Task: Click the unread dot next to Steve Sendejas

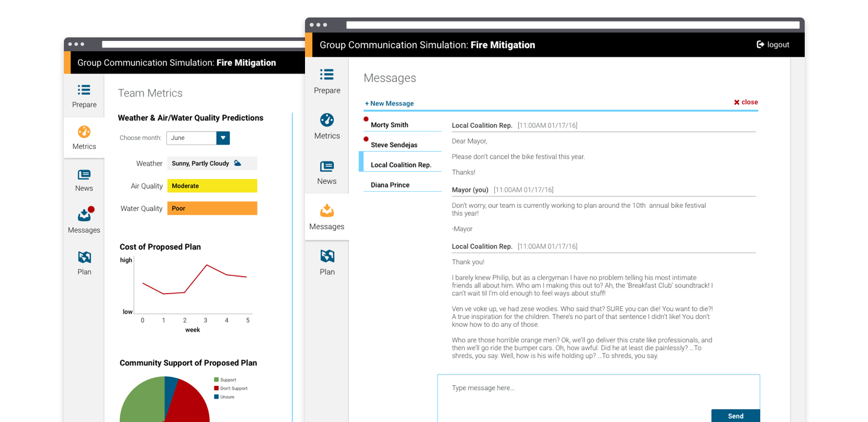Action: pyautogui.click(x=366, y=139)
